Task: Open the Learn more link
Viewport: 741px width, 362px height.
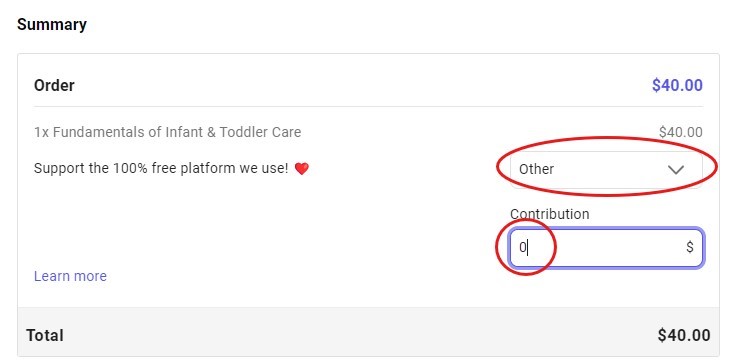Action: (70, 276)
